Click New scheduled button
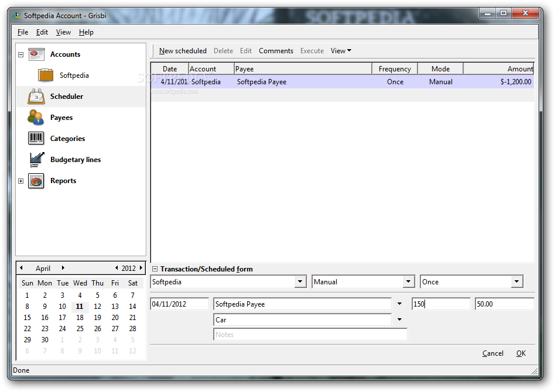Image resolution: width=555 pixels, height=392 pixels. pyautogui.click(x=183, y=50)
